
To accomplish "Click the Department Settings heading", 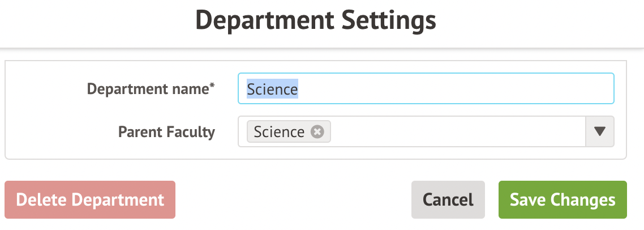I will (316, 20).
